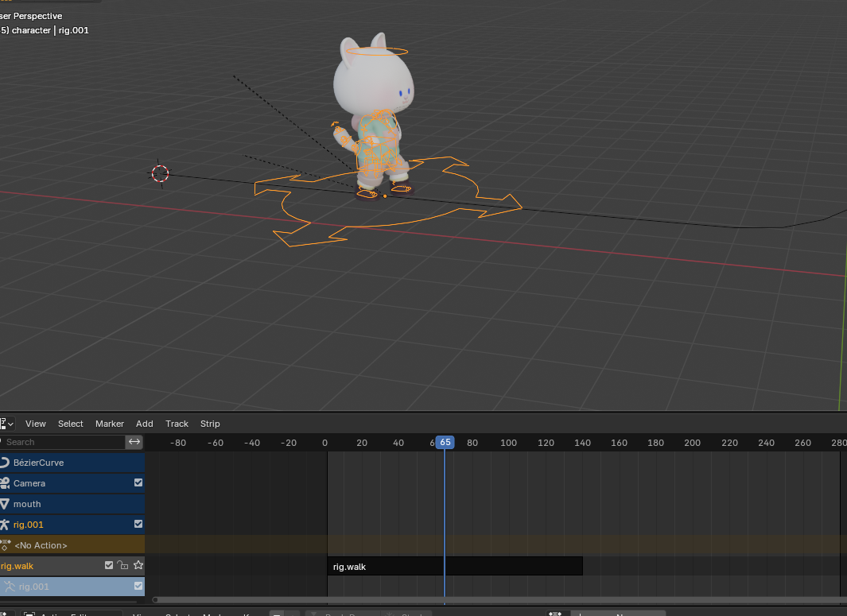
Task: Toggle the Camera row checkbox
Action: click(138, 482)
